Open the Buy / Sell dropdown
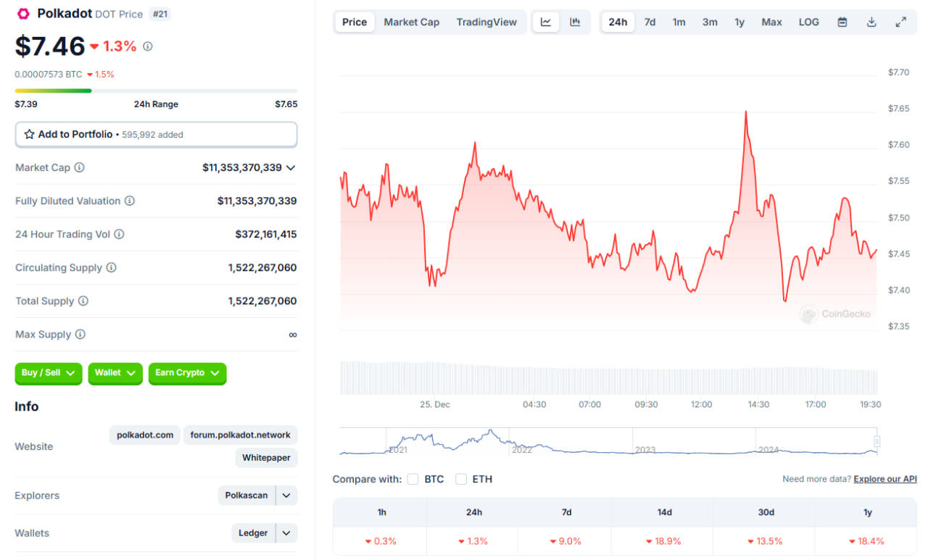The height and width of the screenshot is (560, 928). (x=49, y=372)
